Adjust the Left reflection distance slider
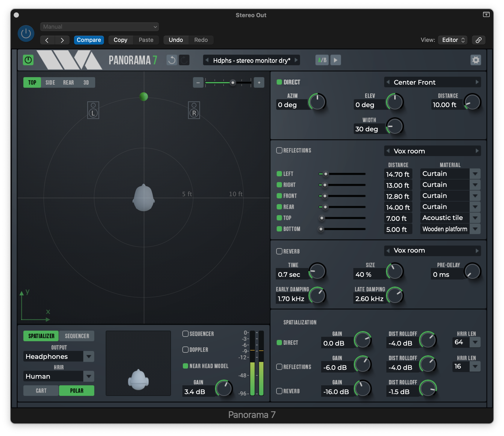The height and width of the screenshot is (436, 504). 326,174
